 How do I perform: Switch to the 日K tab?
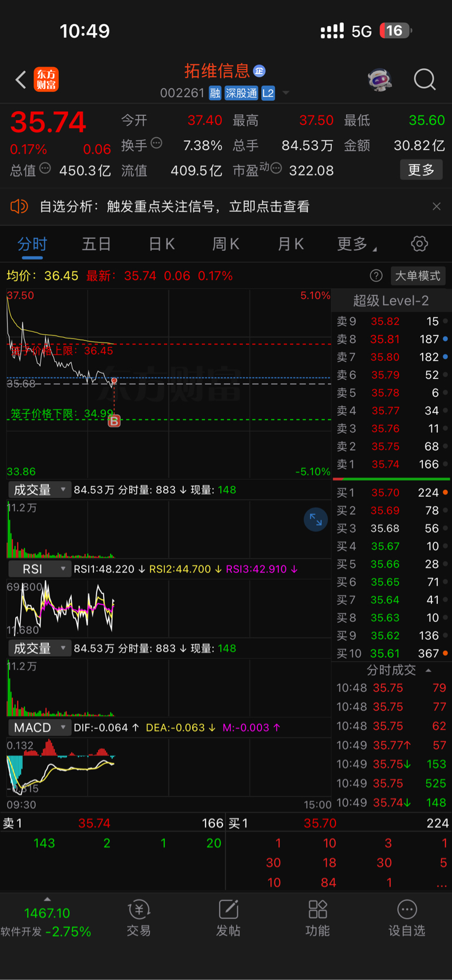click(161, 244)
